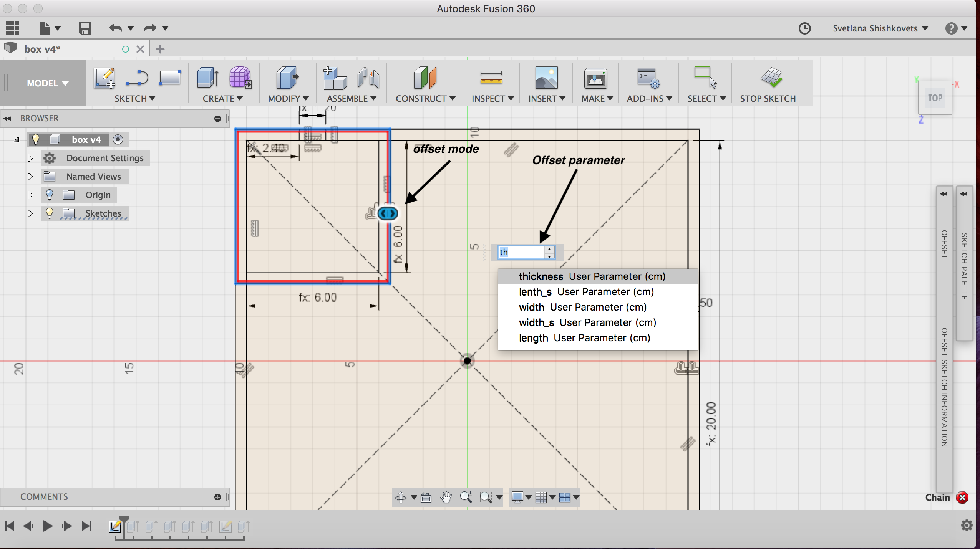The image size is (980, 549).
Task: Select the Insert decal image icon
Action: click(546, 78)
